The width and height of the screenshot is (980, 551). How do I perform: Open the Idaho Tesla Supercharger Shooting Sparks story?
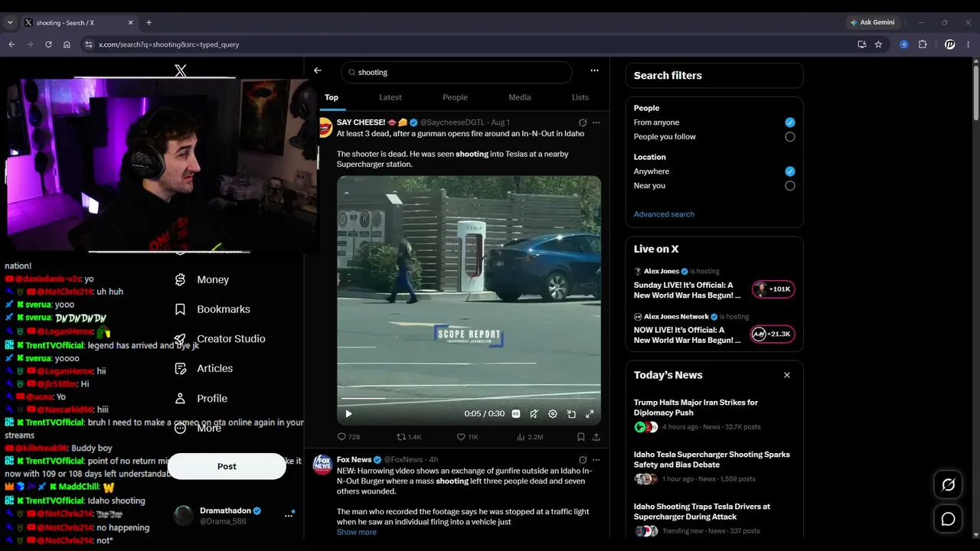714,467
